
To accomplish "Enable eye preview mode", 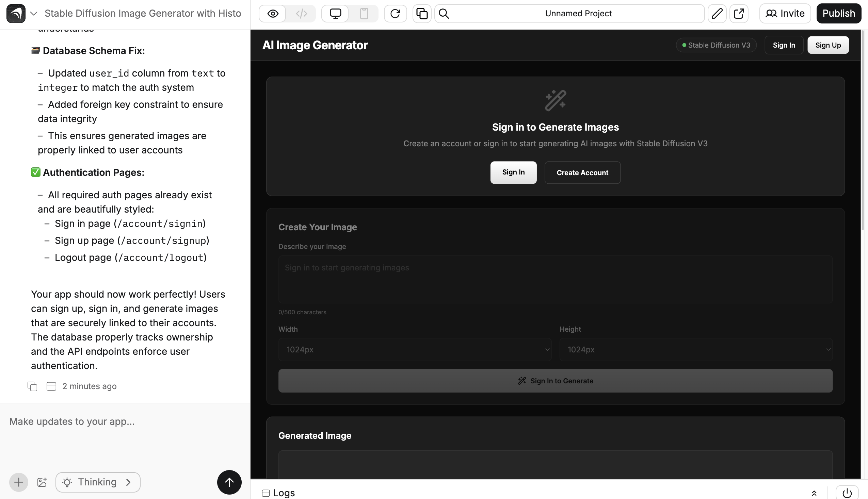I will point(272,13).
